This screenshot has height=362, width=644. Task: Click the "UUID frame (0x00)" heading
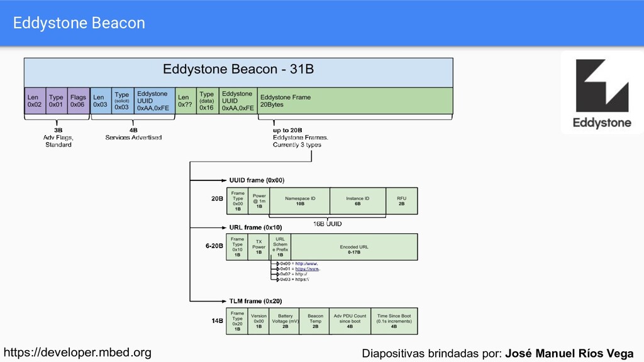[257, 180]
